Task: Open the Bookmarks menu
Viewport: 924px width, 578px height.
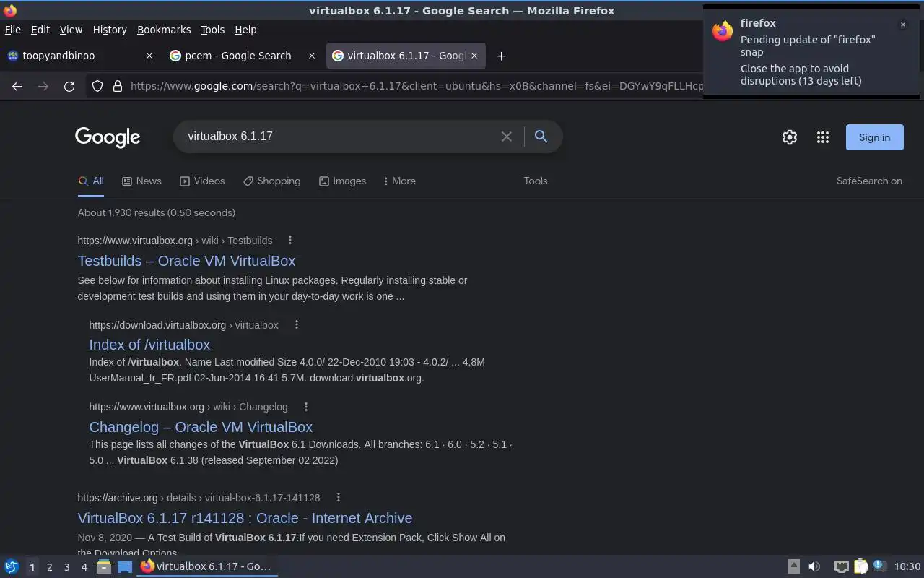Action: [164, 30]
